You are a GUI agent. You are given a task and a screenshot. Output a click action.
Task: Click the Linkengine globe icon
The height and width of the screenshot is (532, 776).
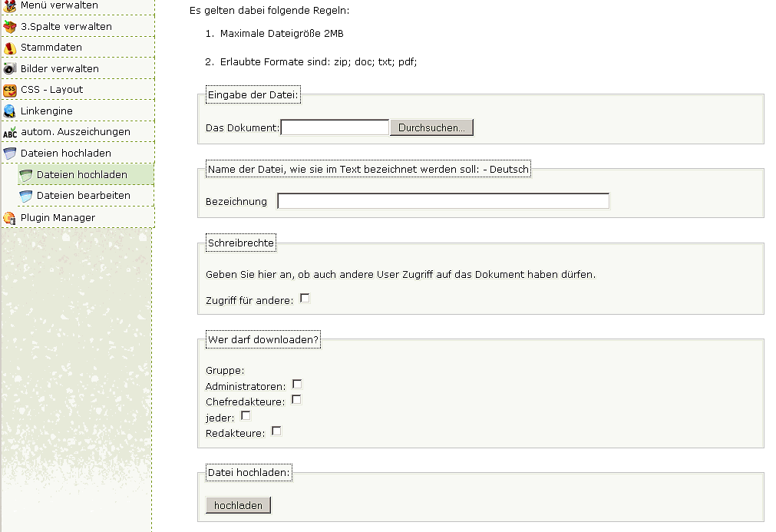[9, 111]
